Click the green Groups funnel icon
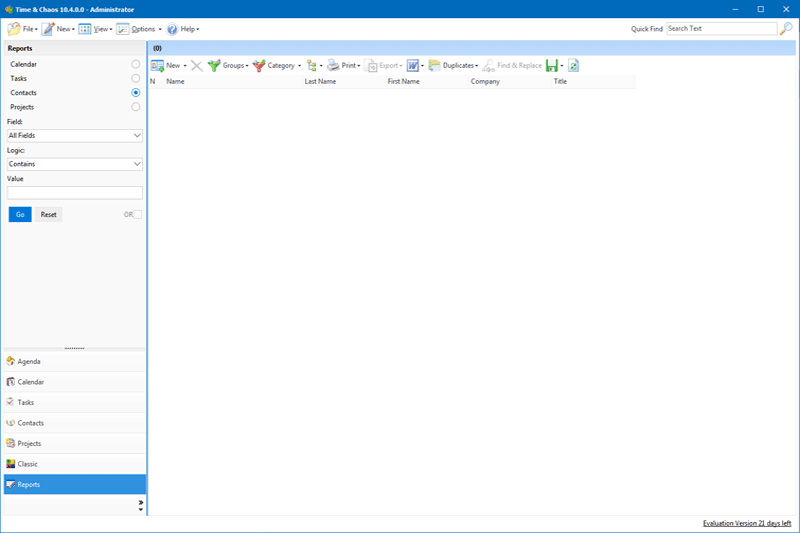The height and width of the screenshot is (533, 800). [x=214, y=65]
